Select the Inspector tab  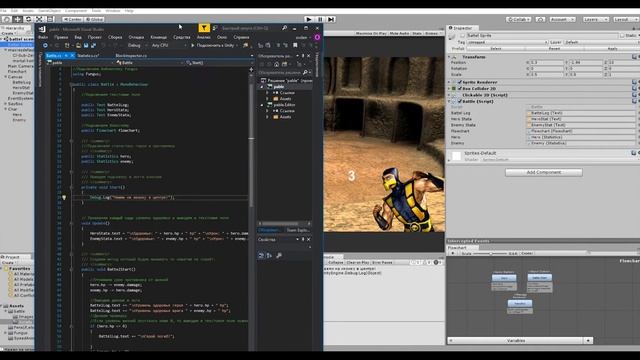coord(462,28)
